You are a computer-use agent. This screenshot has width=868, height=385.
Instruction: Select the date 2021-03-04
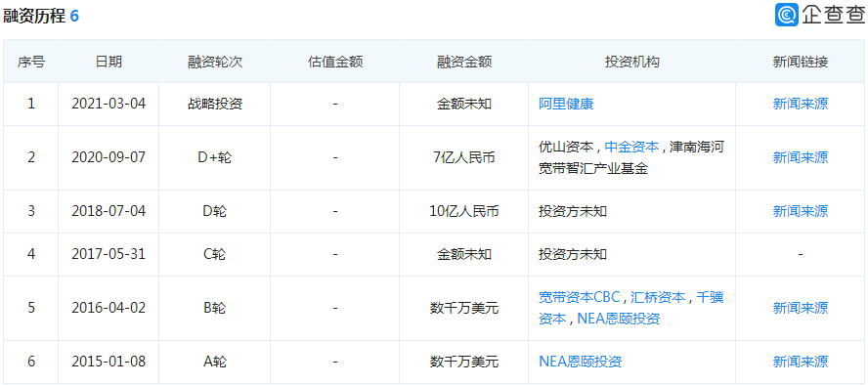(x=108, y=104)
